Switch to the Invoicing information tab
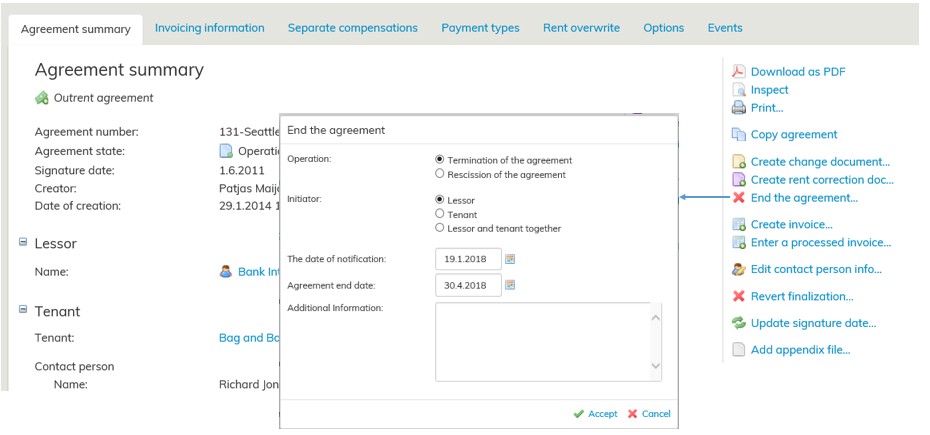 [209, 28]
